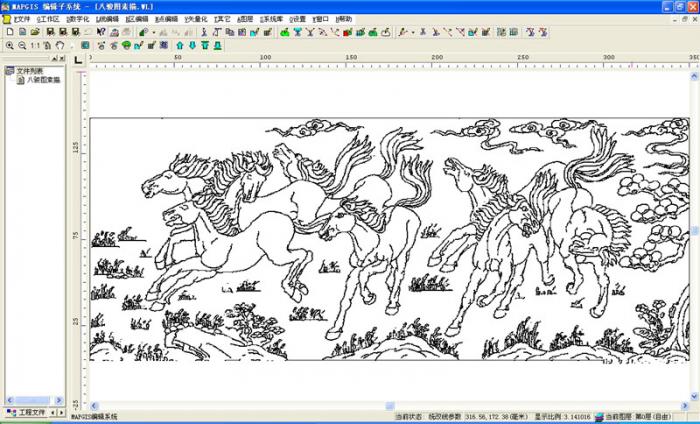
Task: Click the vertical scrollbar on canvas right
Action: [695, 230]
